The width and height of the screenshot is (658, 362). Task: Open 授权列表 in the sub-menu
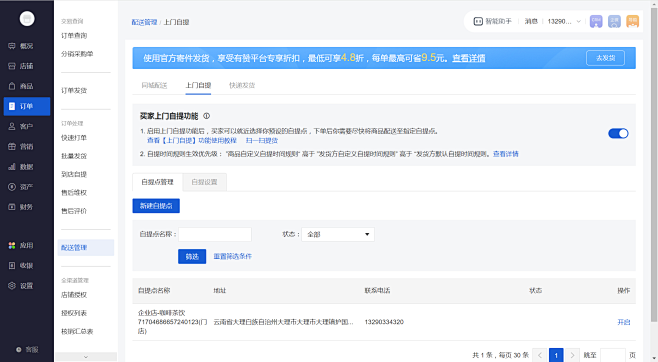tap(74, 313)
